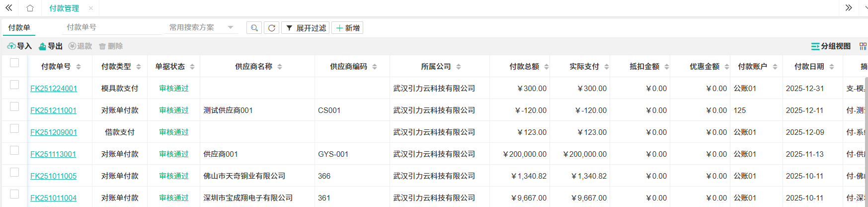Screen dimensions: 868x207
Task: Close the 付款管理 tab
Action: point(90,8)
